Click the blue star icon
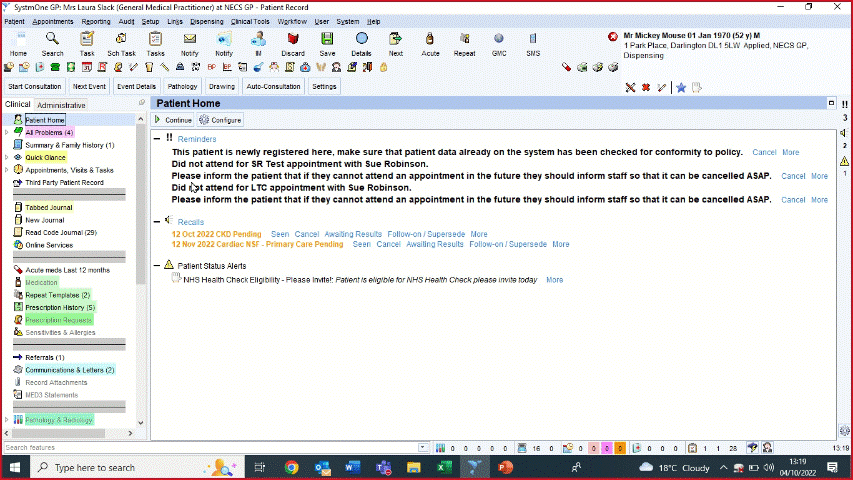853x480 pixels. [x=681, y=87]
